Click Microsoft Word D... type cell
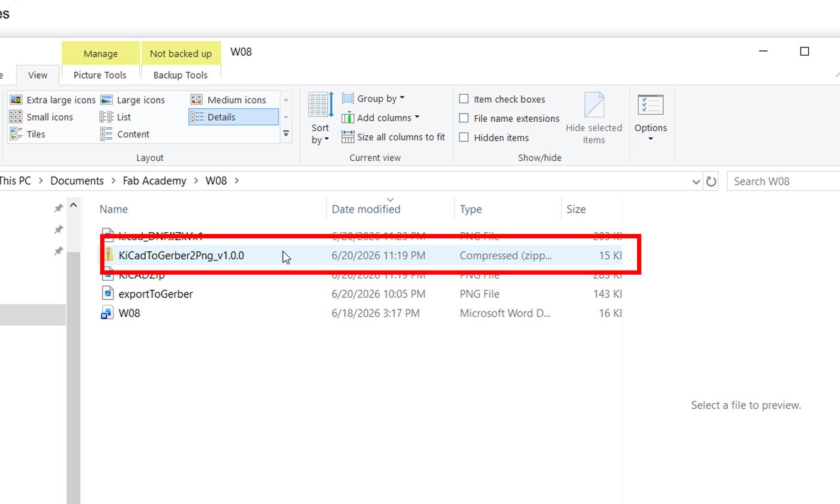 point(505,313)
